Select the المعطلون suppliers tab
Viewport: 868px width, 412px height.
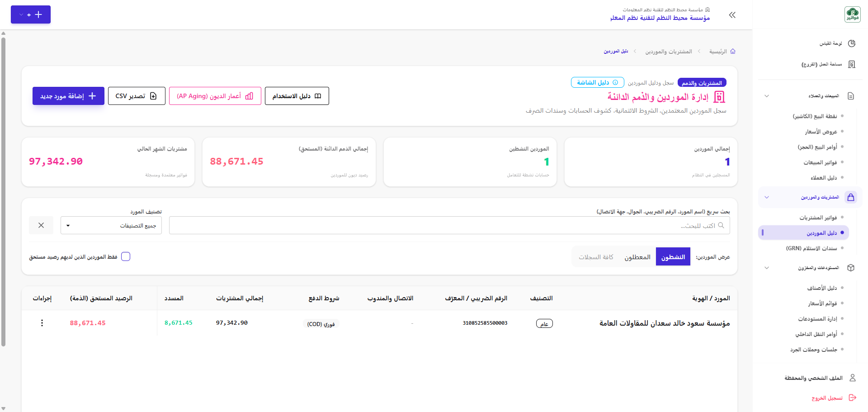click(637, 256)
